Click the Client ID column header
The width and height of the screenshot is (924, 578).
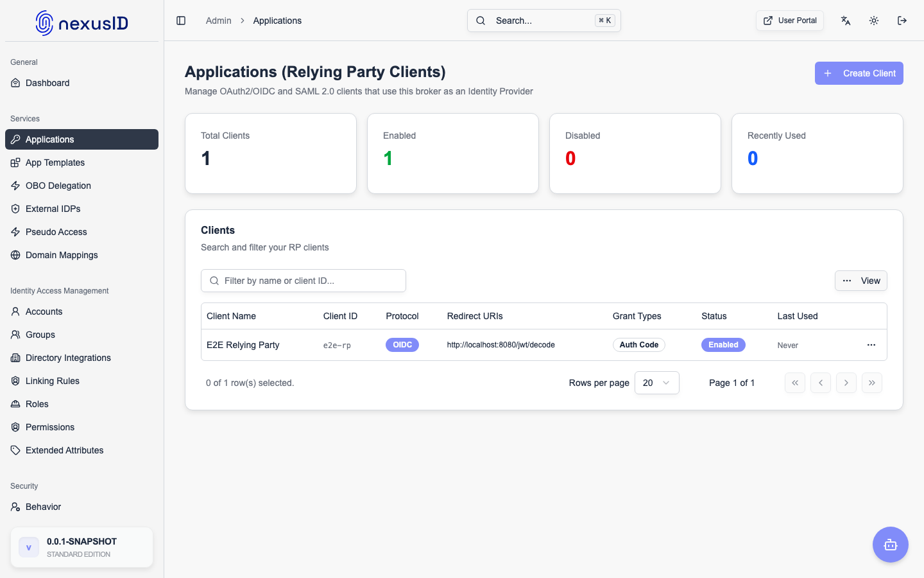point(340,316)
